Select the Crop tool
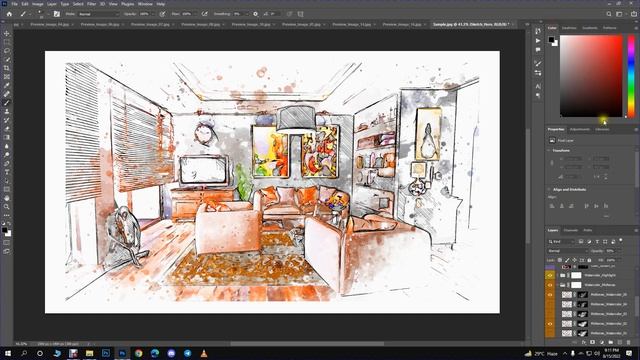Viewport: 640px width, 360px height. (7, 68)
